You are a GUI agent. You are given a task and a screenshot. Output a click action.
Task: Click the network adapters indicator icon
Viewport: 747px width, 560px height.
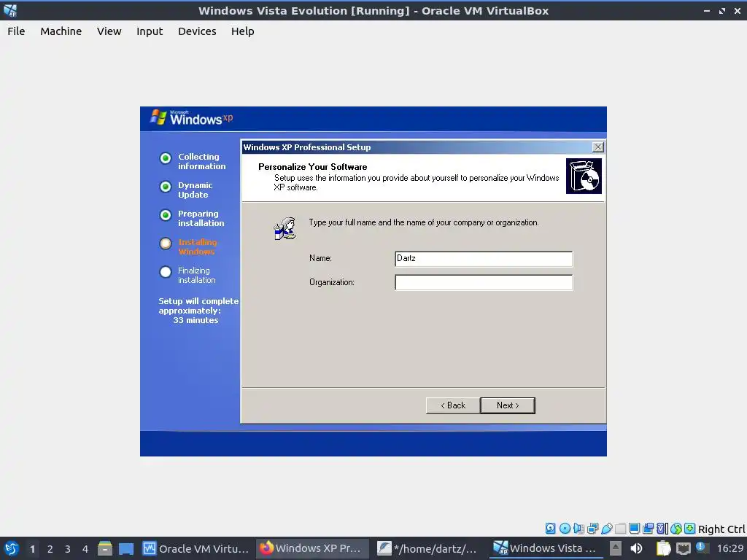[x=592, y=528]
